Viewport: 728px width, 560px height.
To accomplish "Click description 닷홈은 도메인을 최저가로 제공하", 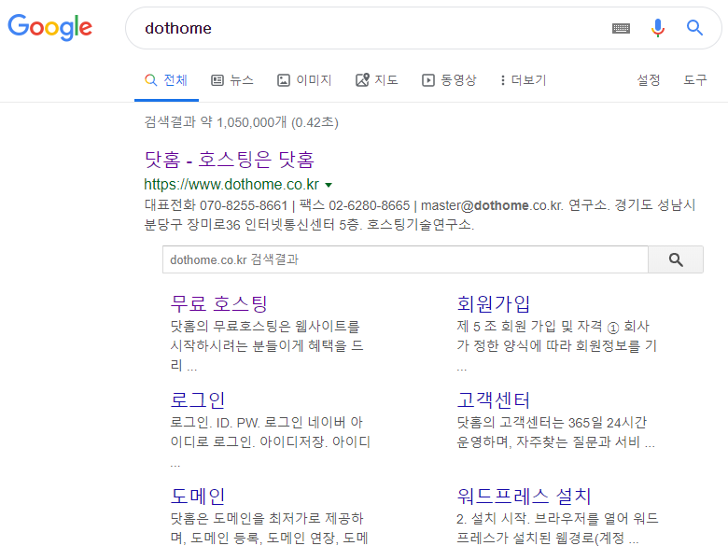I will click(x=267, y=519).
